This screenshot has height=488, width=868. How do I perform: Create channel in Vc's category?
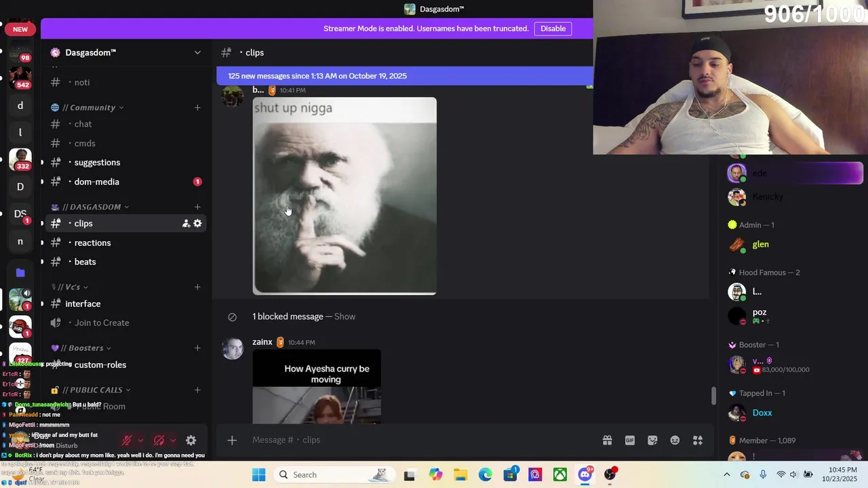pyautogui.click(x=197, y=287)
